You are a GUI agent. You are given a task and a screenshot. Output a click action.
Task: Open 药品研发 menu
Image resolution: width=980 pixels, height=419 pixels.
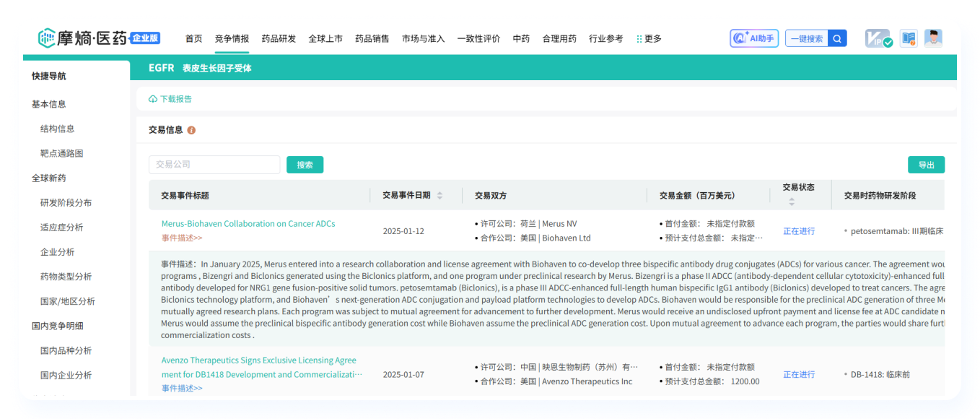tap(279, 39)
